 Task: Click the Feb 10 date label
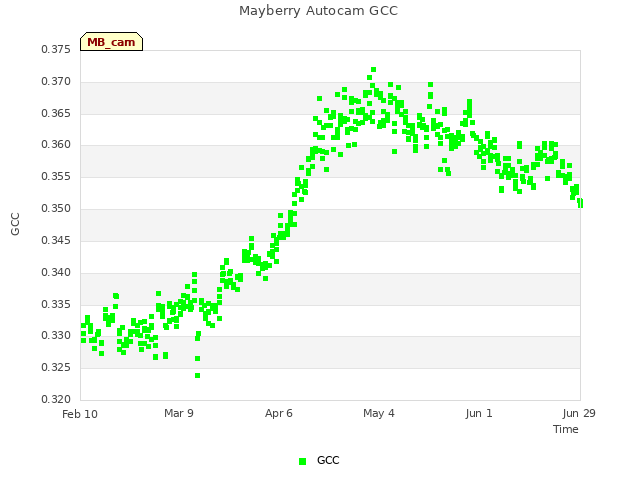pyautogui.click(x=80, y=414)
